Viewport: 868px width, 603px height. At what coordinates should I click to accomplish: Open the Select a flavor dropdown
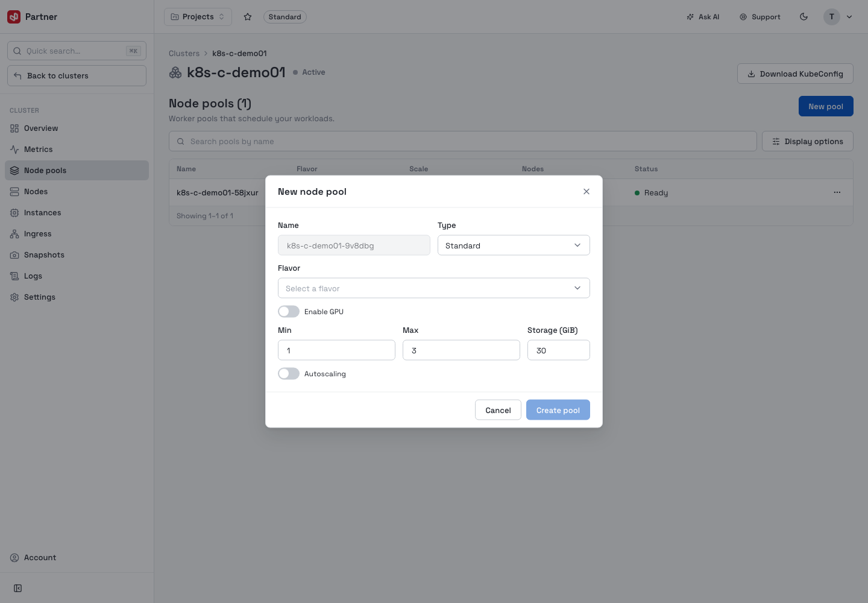tap(434, 288)
